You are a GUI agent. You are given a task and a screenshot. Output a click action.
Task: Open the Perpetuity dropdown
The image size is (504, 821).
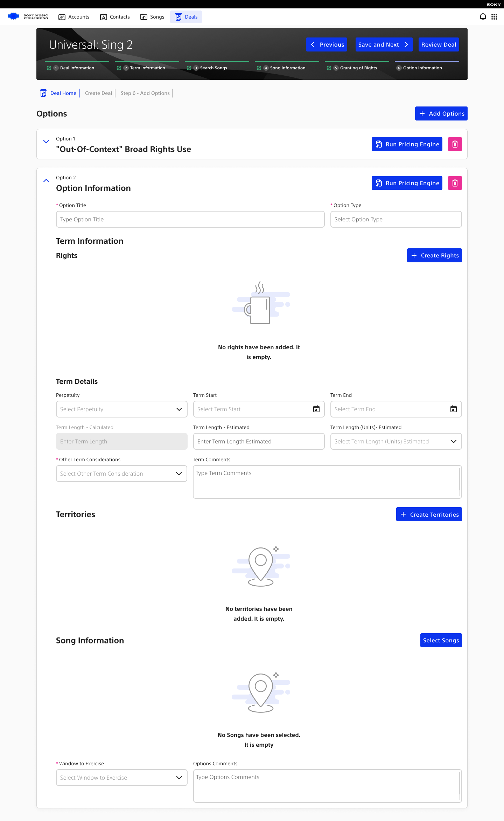(122, 409)
